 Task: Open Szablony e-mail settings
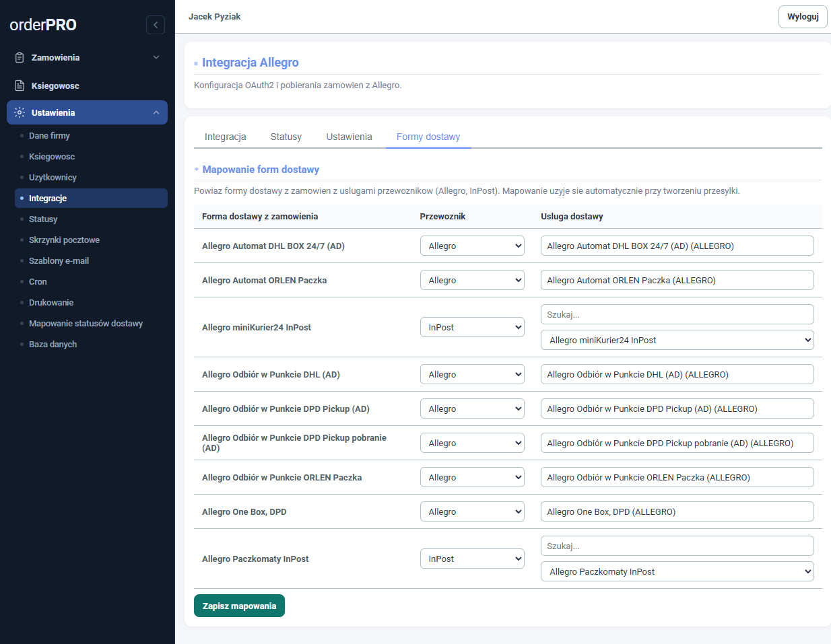click(59, 261)
